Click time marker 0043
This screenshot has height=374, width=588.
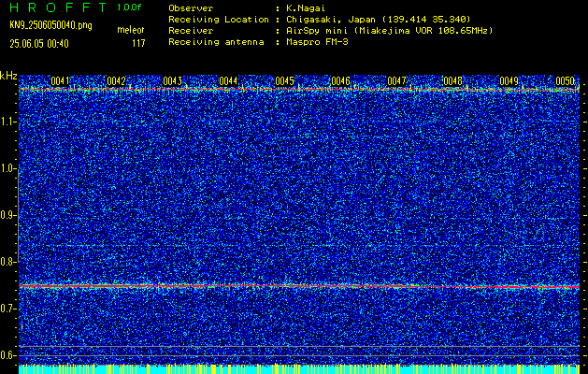[173, 81]
